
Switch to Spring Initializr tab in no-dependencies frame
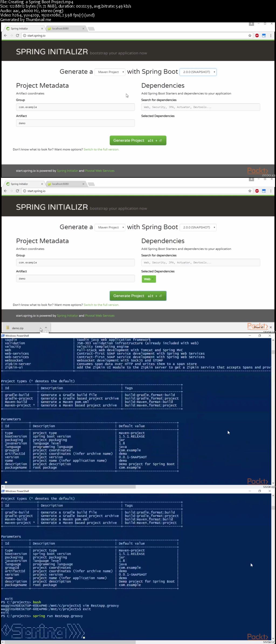24,28
